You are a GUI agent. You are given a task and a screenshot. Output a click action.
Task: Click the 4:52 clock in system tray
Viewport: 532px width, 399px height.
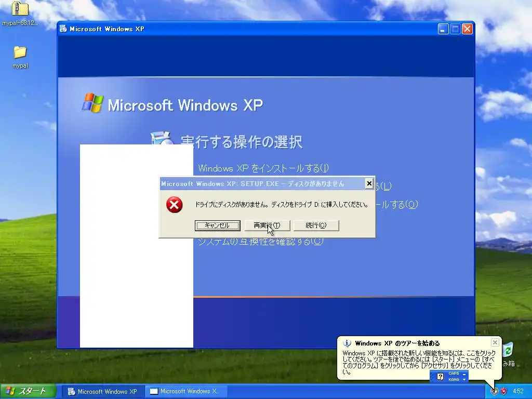[518, 391]
